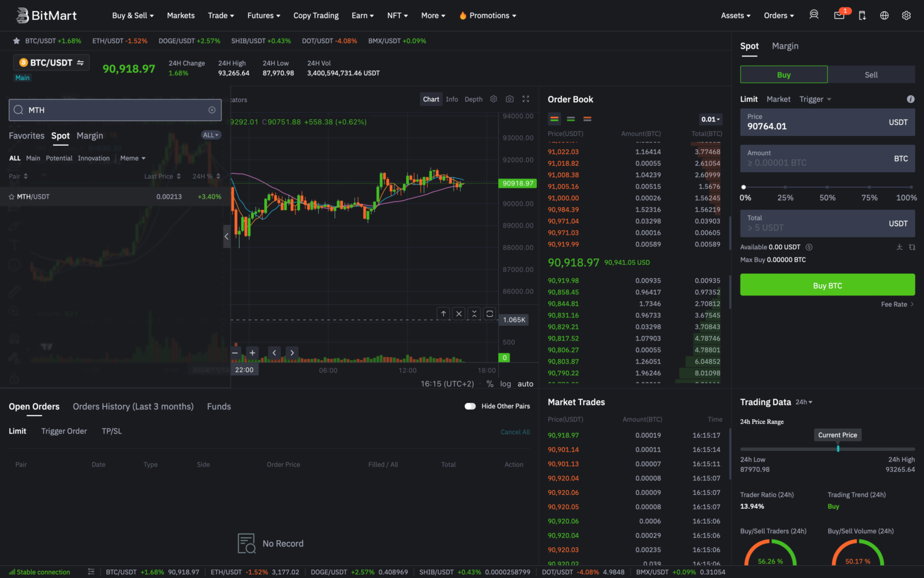The image size is (924, 578).
Task: Switch chart to Depth view
Action: 473,99
